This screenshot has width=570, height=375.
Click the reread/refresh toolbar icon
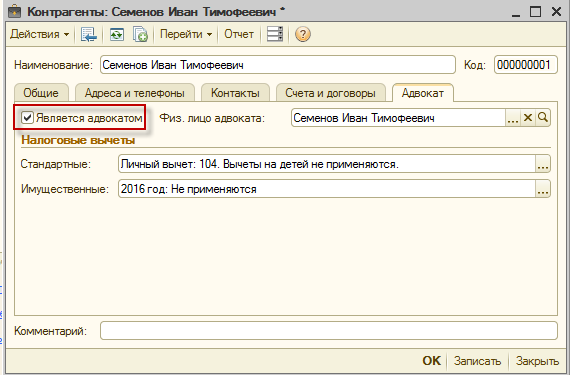[117, 35]
